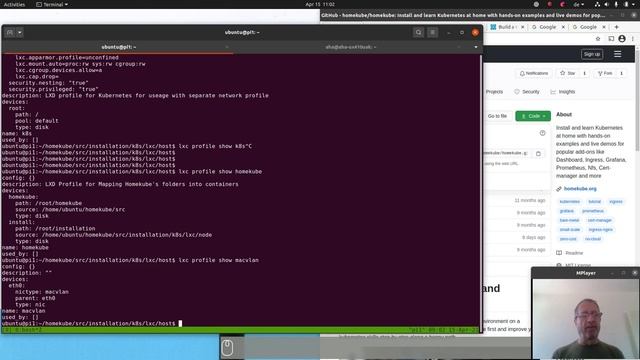Click the bare-metal topic tag
This screenshot has width=640, height=360.
[x=569, y=220]
